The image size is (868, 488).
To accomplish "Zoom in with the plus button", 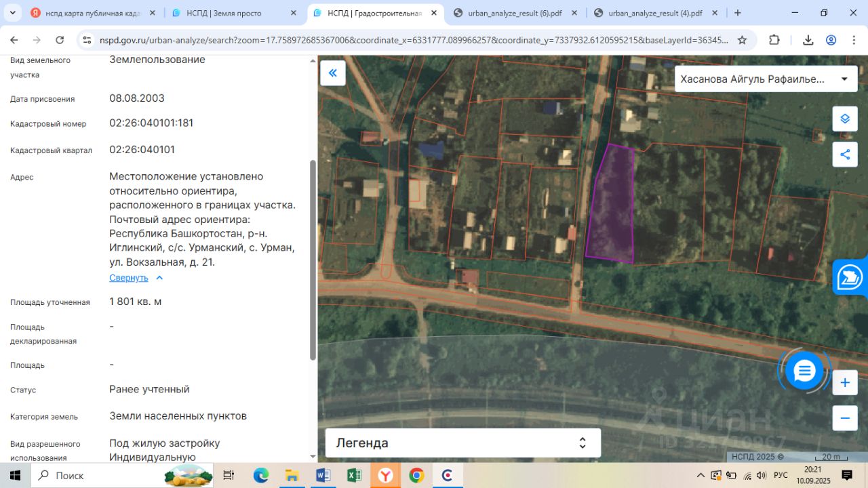I will 845,383.
